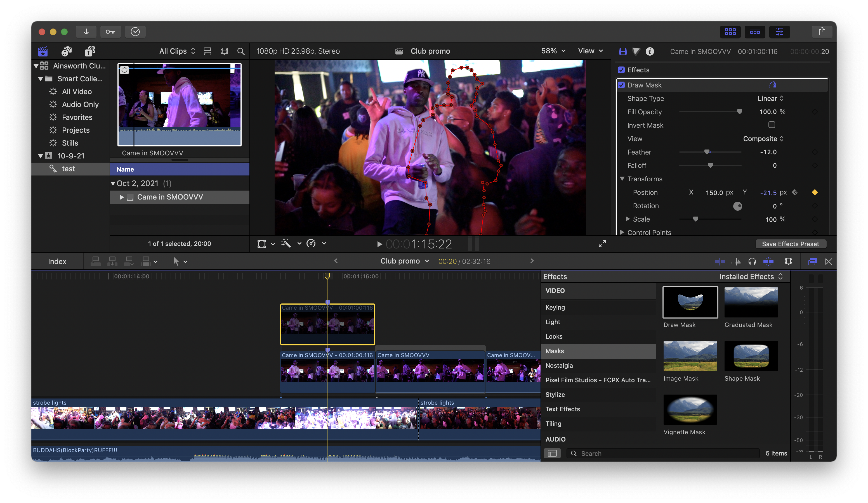This screenshot has height=503, width=868.
Task: Click the browser search magnifier icon
Action: click(241, 51)
